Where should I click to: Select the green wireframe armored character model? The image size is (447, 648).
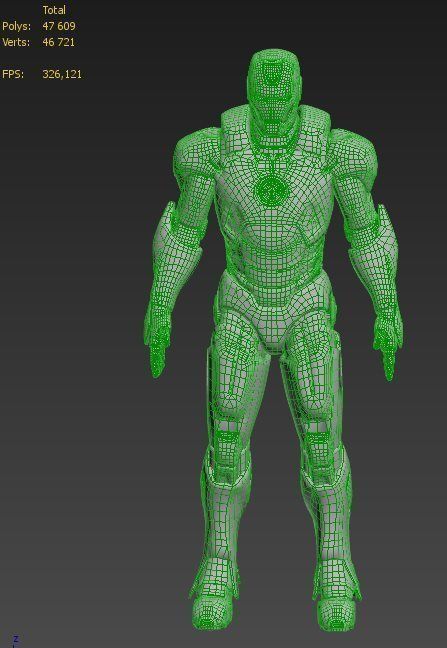273,339
